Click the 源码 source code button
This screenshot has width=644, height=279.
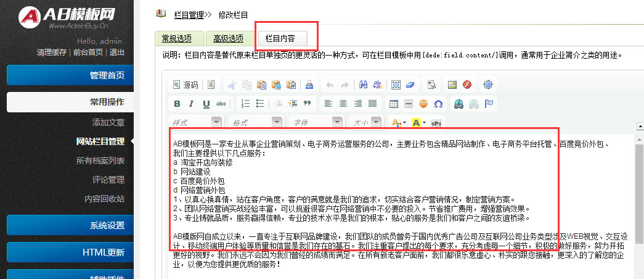[x=185, y=85]
